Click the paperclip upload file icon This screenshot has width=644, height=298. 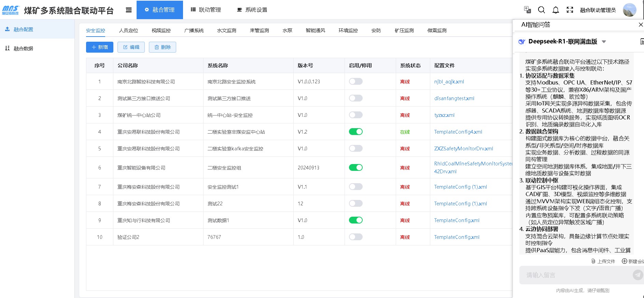[x=593, y=261]
